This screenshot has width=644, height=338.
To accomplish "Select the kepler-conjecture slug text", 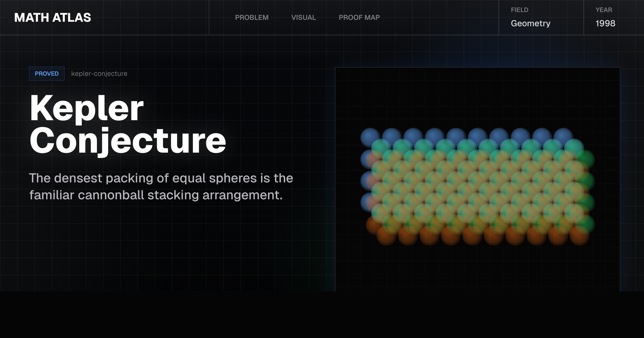I will pyautogui.click(x=99, y=74).
